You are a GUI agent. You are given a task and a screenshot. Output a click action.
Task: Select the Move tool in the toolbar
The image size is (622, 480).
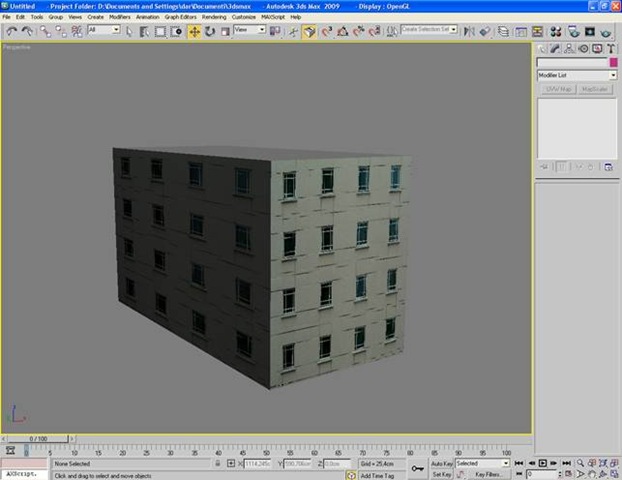pyautogui.click(x=194, y=31)
